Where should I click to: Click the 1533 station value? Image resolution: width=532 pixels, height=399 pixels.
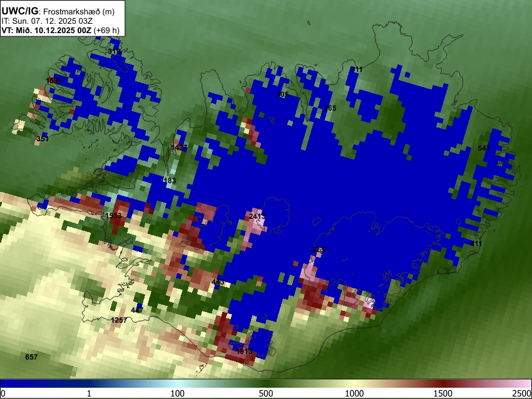[x=113, y=216]
